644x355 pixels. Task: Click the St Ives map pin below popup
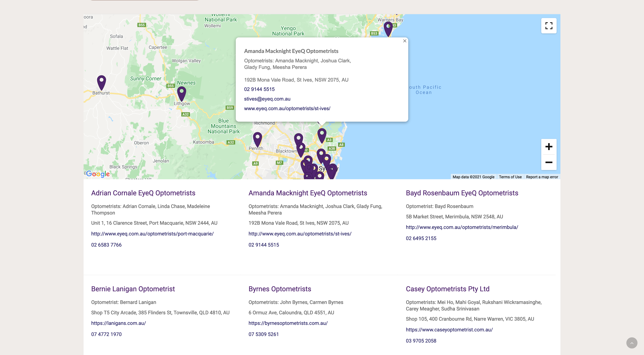point(322,136)
